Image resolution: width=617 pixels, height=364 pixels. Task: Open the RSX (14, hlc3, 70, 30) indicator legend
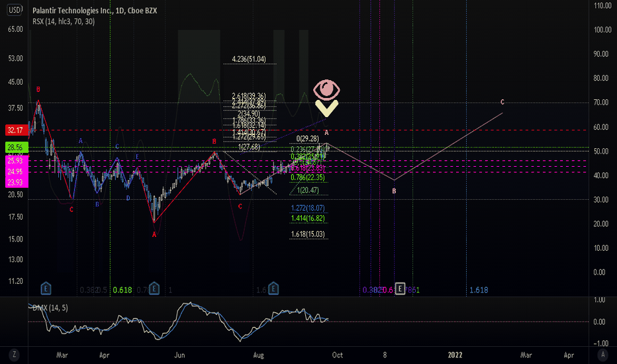pos(64,21)
